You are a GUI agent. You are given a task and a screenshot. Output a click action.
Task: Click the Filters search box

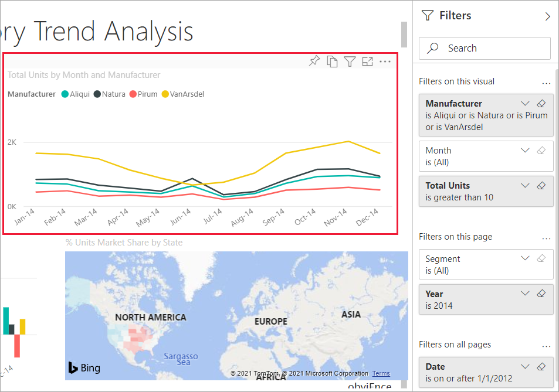click(x=485, y=49)
